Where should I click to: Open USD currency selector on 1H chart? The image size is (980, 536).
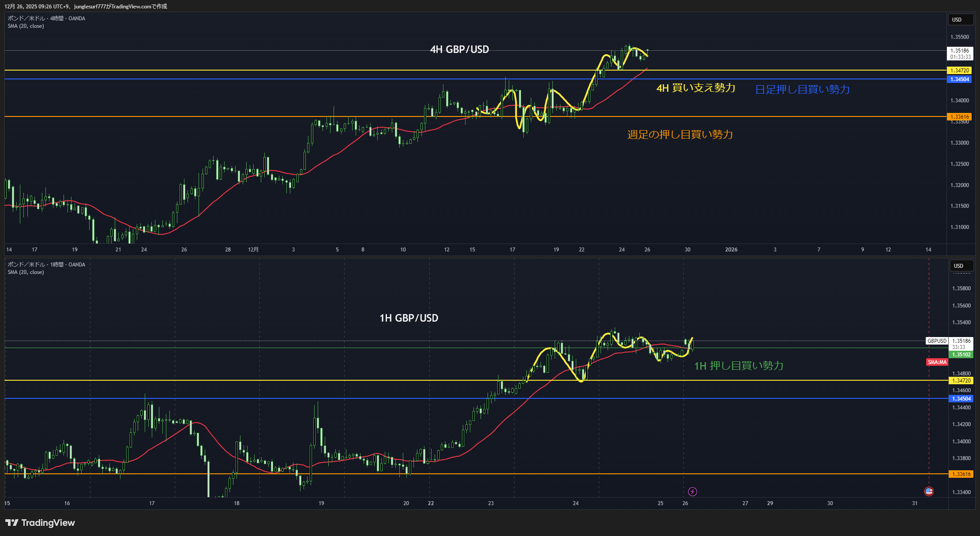pos(961,266)
